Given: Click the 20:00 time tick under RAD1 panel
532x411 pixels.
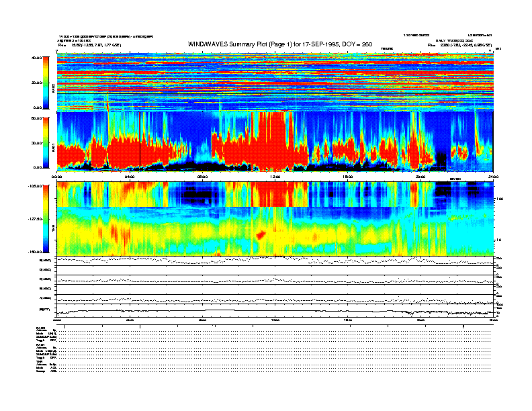Looking at the screenshot, I should (x=420, y=177).
